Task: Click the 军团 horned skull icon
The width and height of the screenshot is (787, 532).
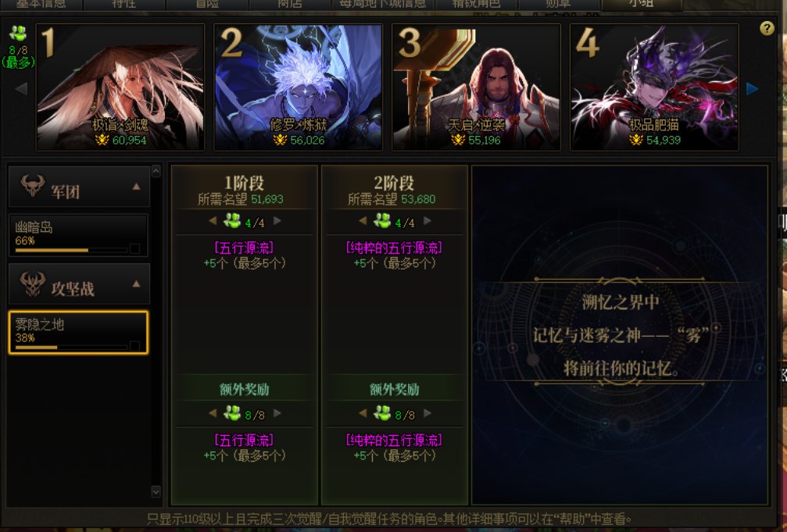Action: [33, 186]
